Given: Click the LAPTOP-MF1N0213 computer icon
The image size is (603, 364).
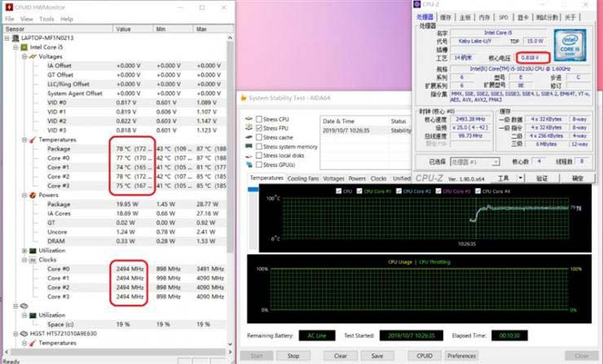Looking at the screenshot, I should click(15, 38).
